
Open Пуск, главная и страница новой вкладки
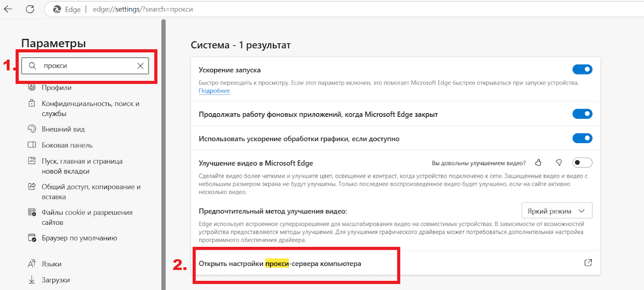pos(82,166)
